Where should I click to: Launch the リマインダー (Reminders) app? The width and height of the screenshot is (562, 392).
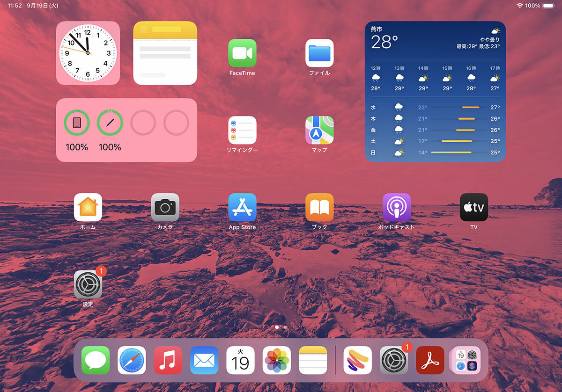click(x=242, y=130)
